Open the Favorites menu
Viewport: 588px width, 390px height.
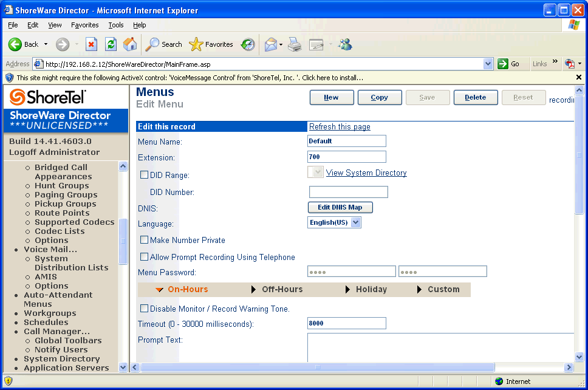pyautogui.click(x=84, y=25)
